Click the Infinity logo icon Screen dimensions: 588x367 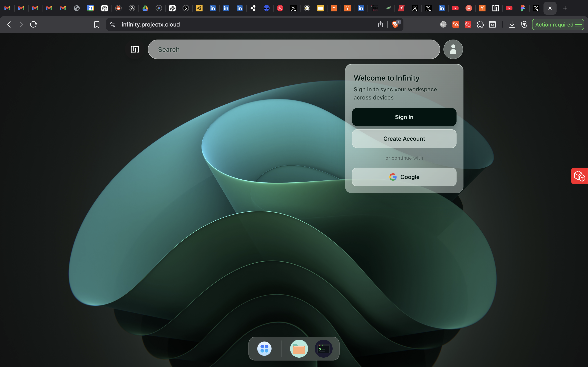tap(135, 49)
